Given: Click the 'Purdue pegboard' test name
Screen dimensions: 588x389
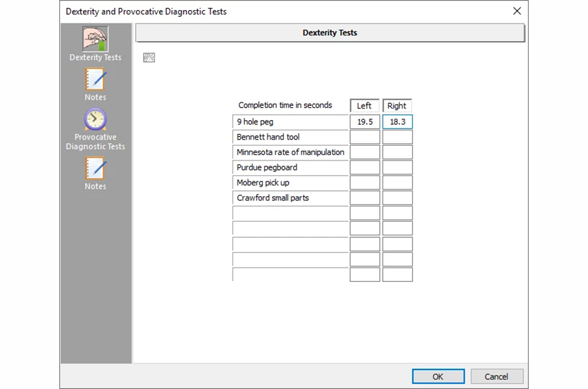Looking at the screenshot, I should (x=291, y=167).
